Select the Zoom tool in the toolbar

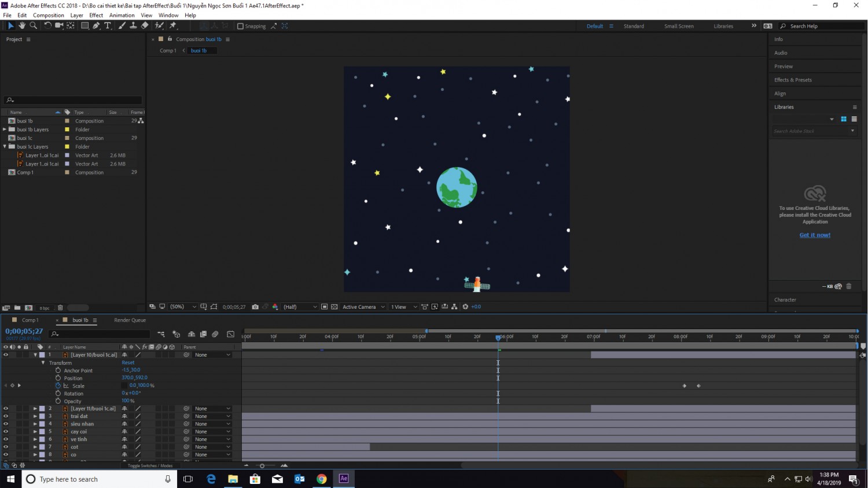coord(34,25)
